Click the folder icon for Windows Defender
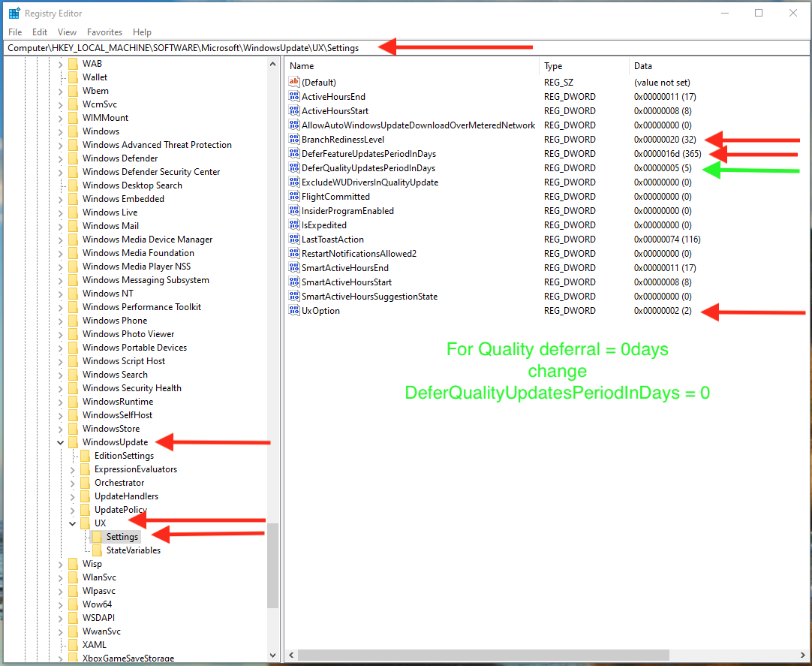The width and height of the screenshot is (812, 666). click(73, 158)
